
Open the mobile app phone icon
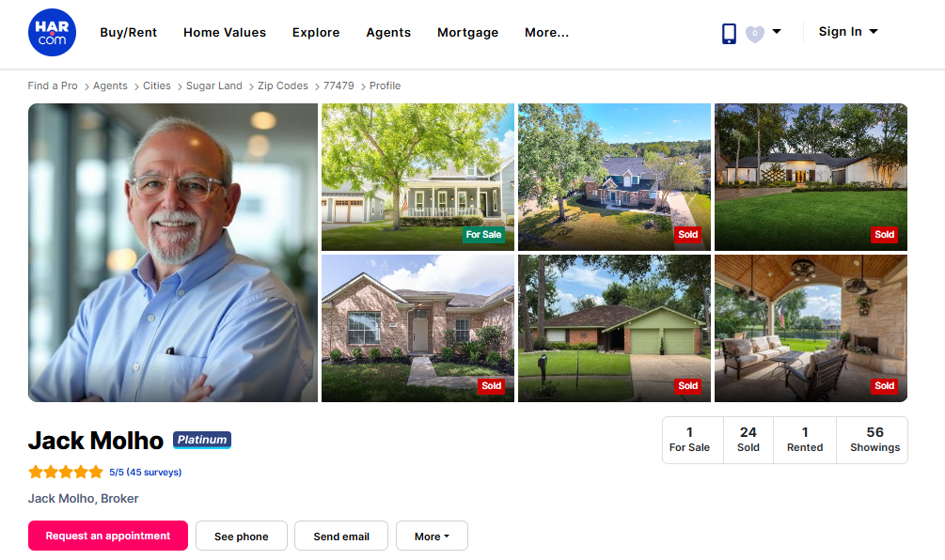(x=729, y=33)
